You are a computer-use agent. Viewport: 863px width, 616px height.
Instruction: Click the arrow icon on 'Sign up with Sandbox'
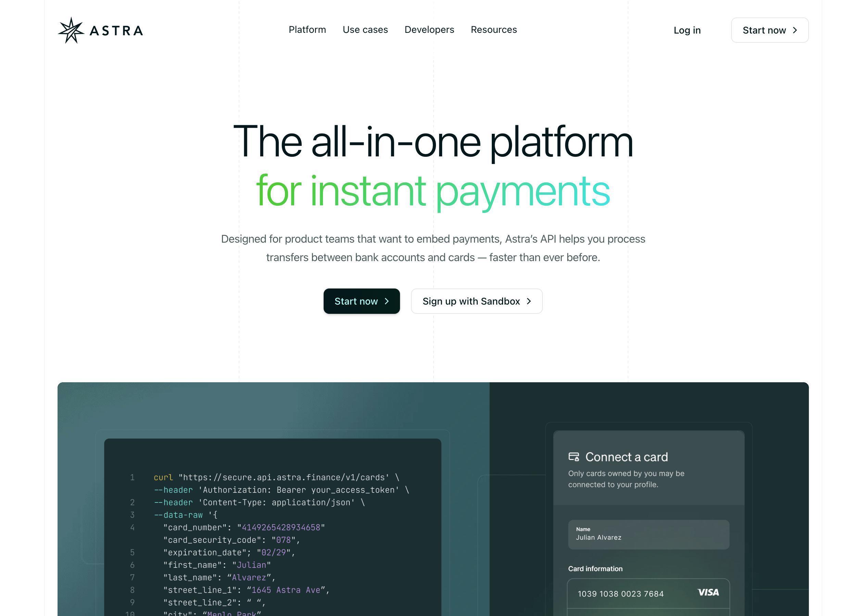529,301
